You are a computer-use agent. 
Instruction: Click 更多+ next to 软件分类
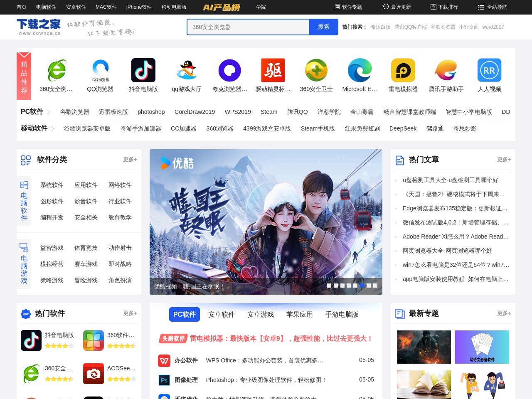click(x=130, y=160)
